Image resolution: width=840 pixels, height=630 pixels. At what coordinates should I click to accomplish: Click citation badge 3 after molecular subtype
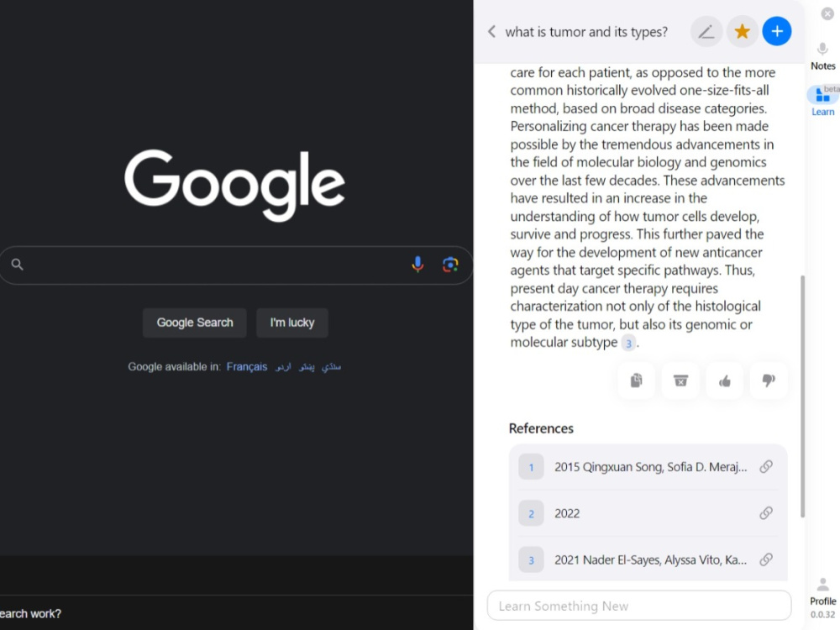coord(628,343)
